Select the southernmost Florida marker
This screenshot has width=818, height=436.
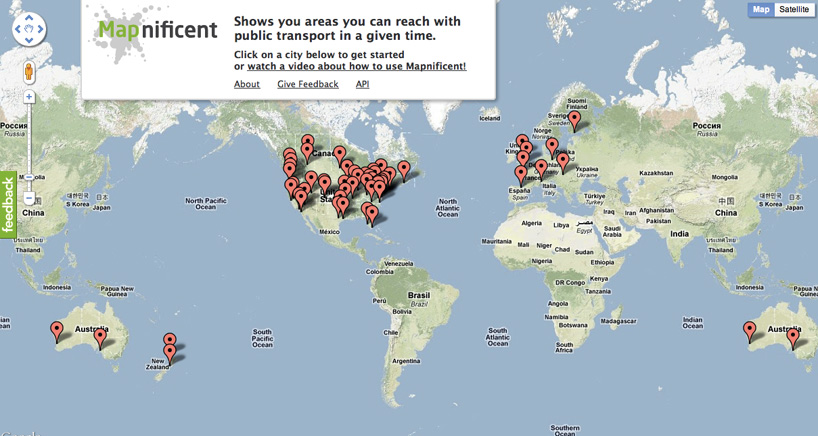click(372, 216)
